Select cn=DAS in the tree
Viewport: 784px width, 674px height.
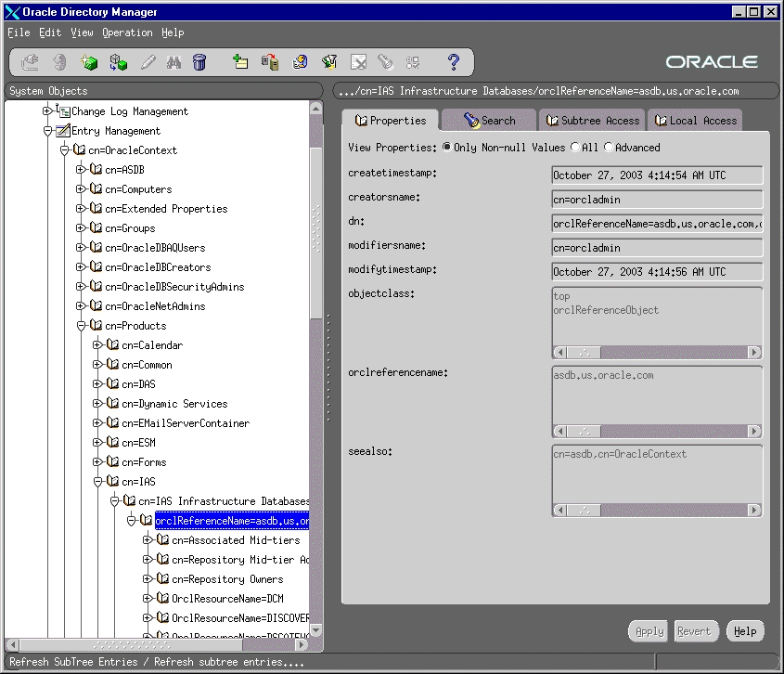point(138,383)
